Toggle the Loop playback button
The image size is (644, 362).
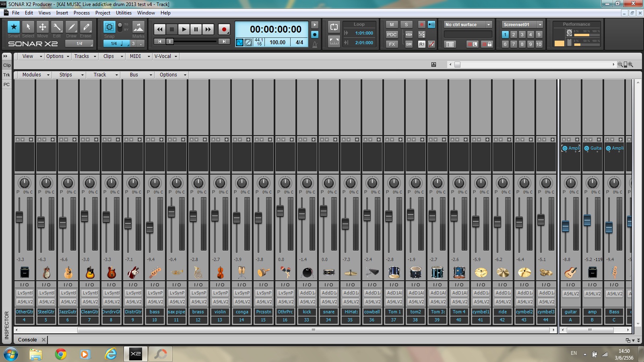coord(334,27)
